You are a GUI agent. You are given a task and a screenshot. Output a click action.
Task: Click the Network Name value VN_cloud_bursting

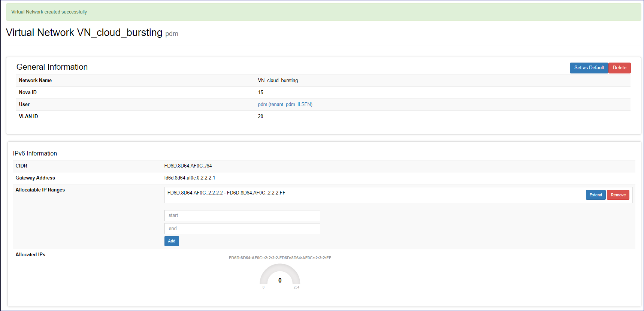click(x=278, y=81)
